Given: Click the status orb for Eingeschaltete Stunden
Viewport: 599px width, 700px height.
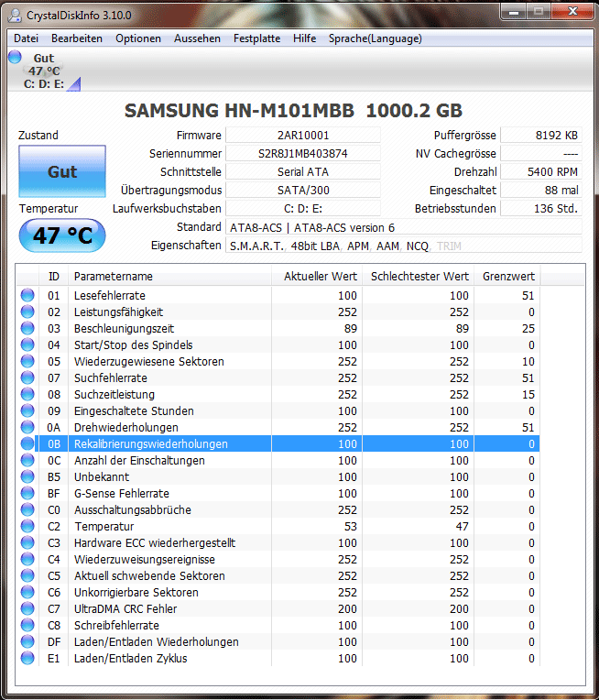Looking at the screenshot, I should [x=27, y=410].
